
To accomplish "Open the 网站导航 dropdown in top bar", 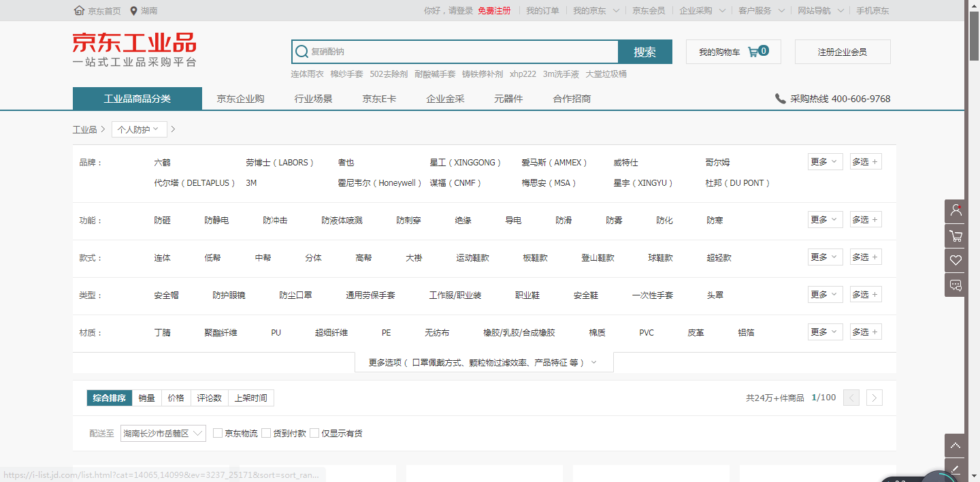I will point(821,11).
